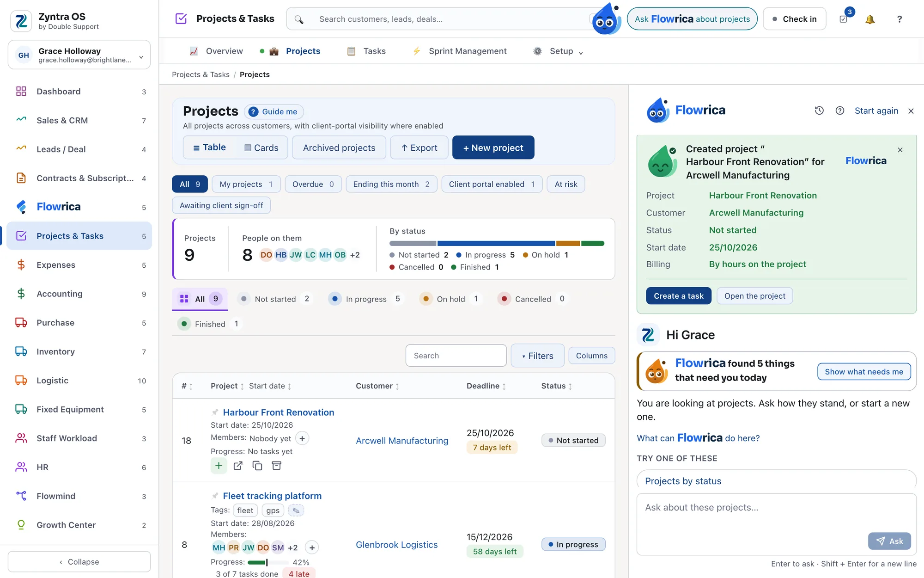This screenshot has height=578, width=924.
Task: Click the search magnifier icon in top bar
Action: (299, 19)
